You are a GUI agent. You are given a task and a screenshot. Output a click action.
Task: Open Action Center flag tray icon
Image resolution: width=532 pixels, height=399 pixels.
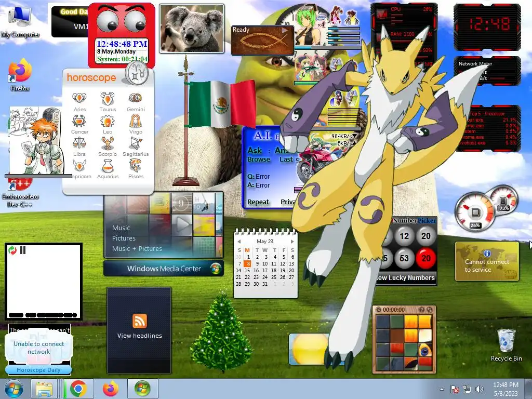455,389
